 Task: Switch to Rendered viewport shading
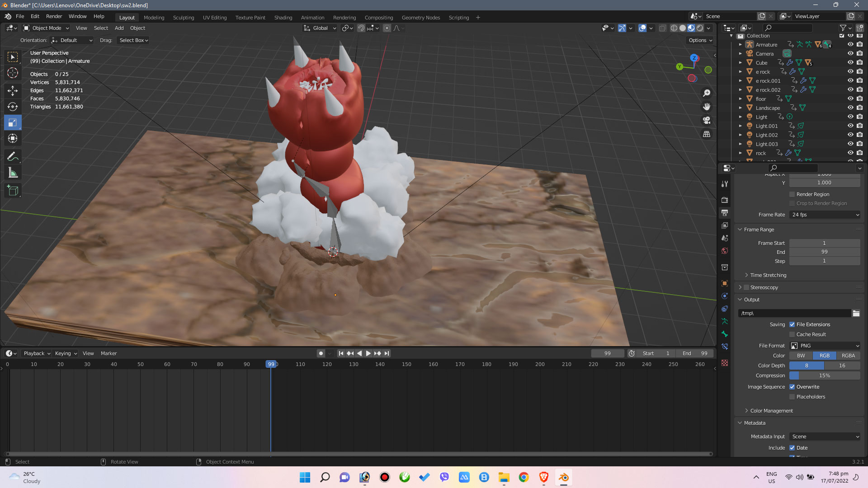[700, 28]
